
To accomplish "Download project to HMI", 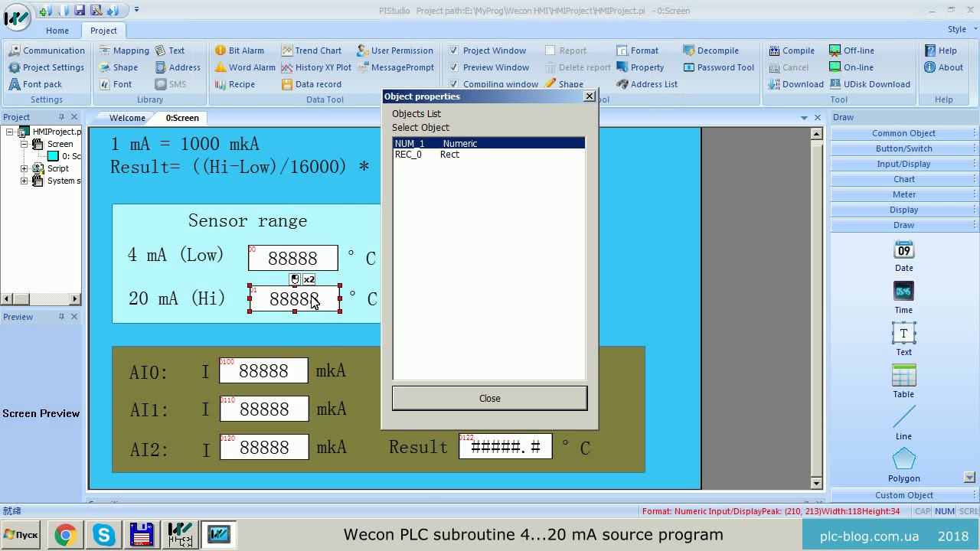I will (x=795, y=84).
